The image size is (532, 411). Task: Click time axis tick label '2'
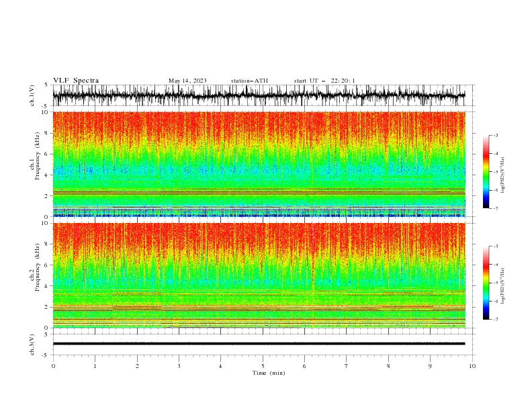pyautogui.click(x=137, y=366)
